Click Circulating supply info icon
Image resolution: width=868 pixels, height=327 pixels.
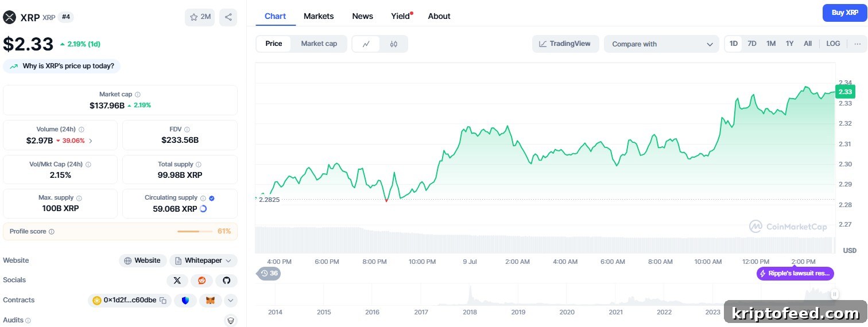[203, 198]
